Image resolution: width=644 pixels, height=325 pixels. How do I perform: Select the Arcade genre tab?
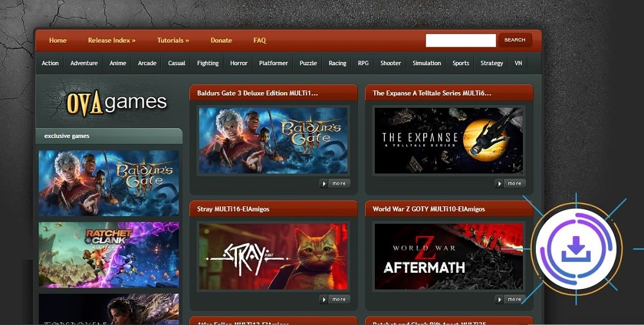coord(147,63)
